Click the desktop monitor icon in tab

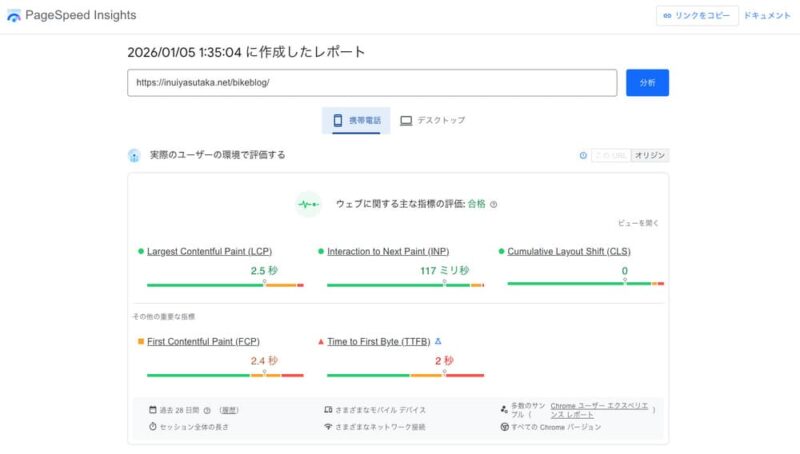coord(406,121)
